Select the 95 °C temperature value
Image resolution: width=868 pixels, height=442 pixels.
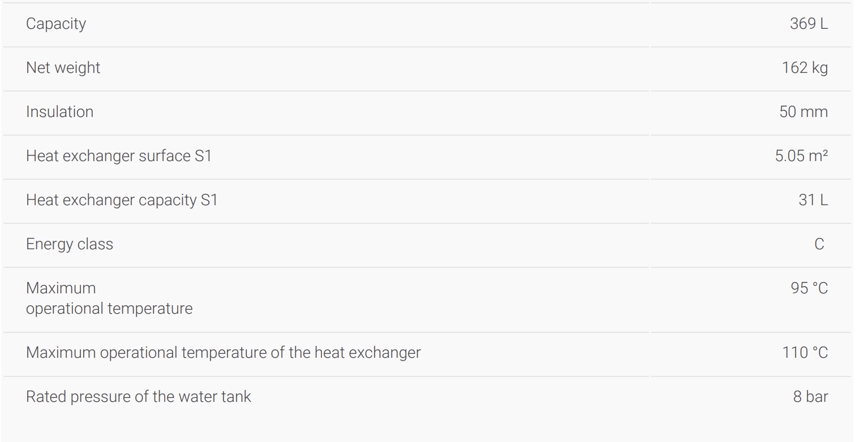coord(809,288)
